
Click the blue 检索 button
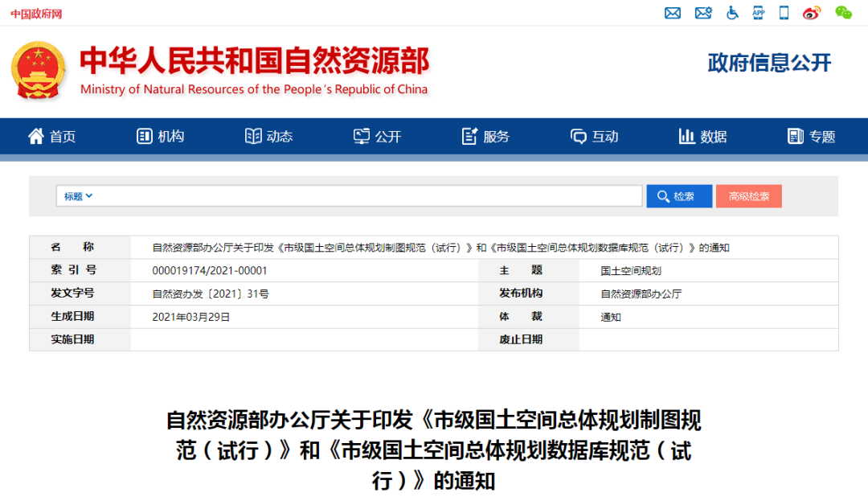679,196
